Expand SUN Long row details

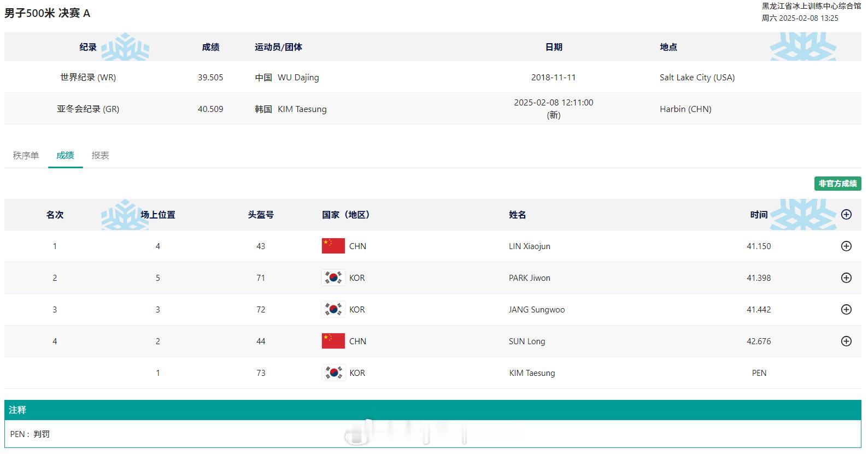(846, 341)
